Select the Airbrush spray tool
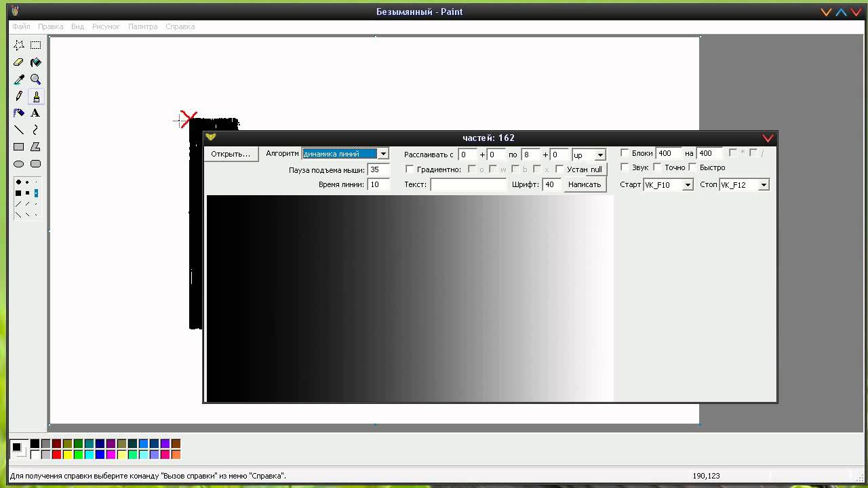 coord(19,113)
